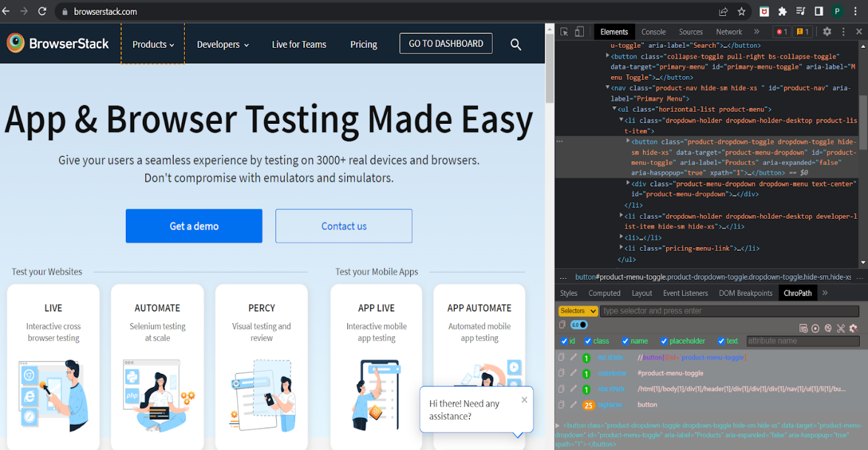Image resolution: width=868 pixels, height=450 pixels.
Task: Click the red error count badge
Action: coord(782,32)
